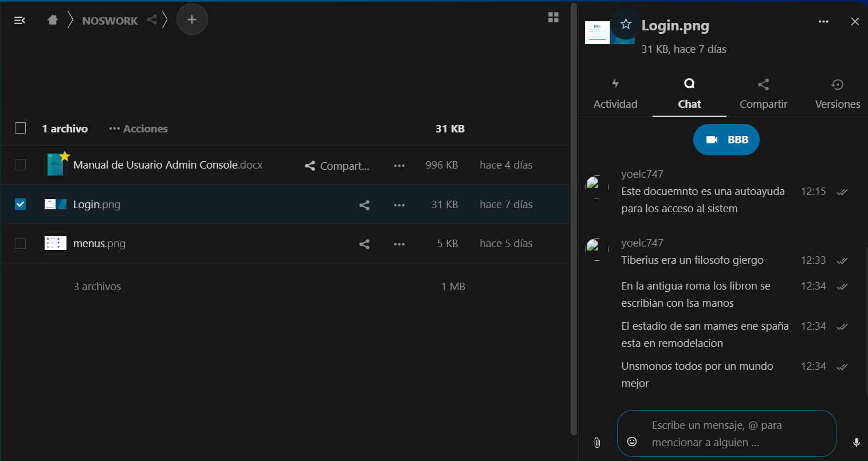Open more actions for Login.png row

[399, 205]
